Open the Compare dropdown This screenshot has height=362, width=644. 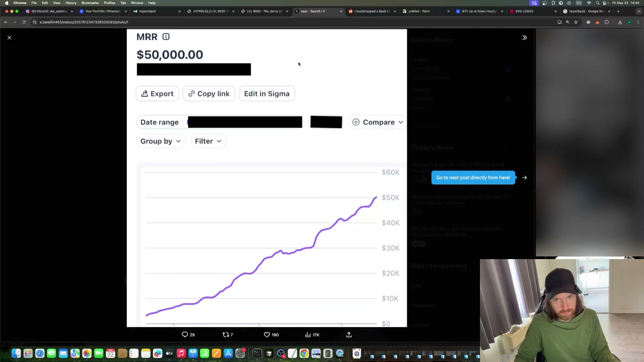click(x=378, y=122)
